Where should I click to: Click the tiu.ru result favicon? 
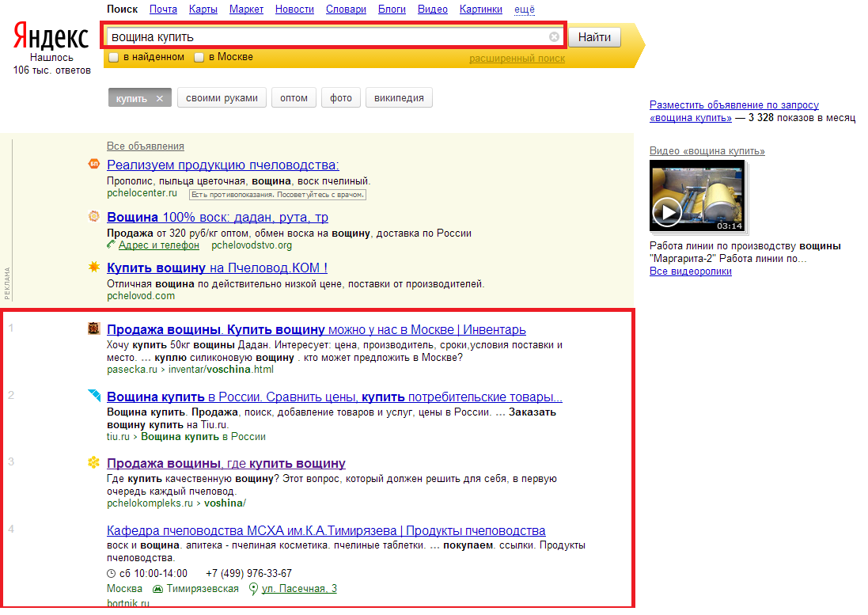93,396
